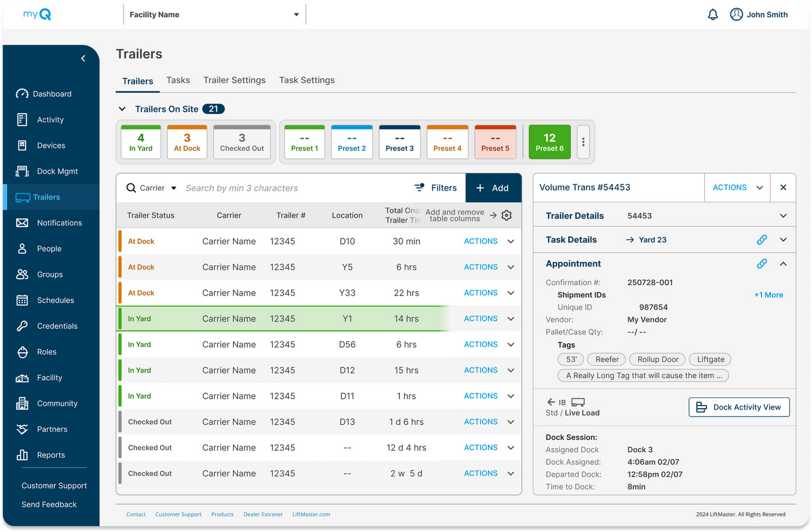
Task: Select the Preset 2 card
Action: coord(352,142)
